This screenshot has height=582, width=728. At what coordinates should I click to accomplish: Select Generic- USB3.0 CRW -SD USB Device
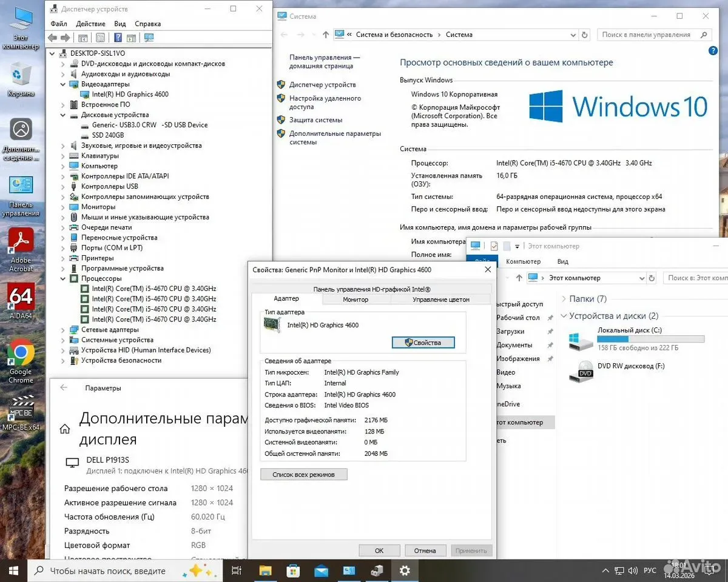coord(150,125)
